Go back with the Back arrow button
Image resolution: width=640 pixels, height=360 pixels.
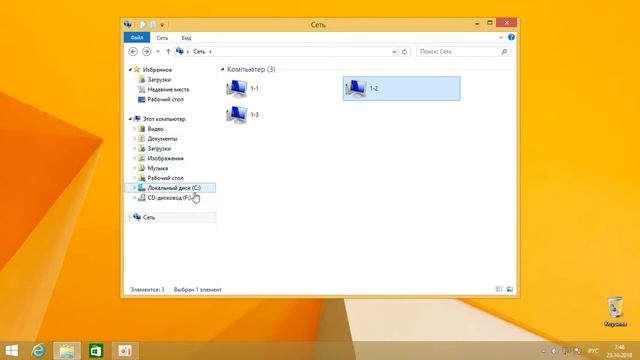[x=133, y=52]
